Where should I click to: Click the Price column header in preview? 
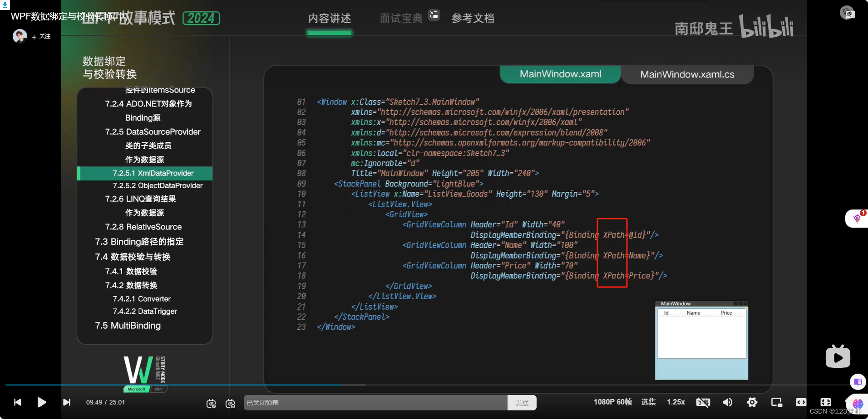pyautogui.click(x=726, y=313)
